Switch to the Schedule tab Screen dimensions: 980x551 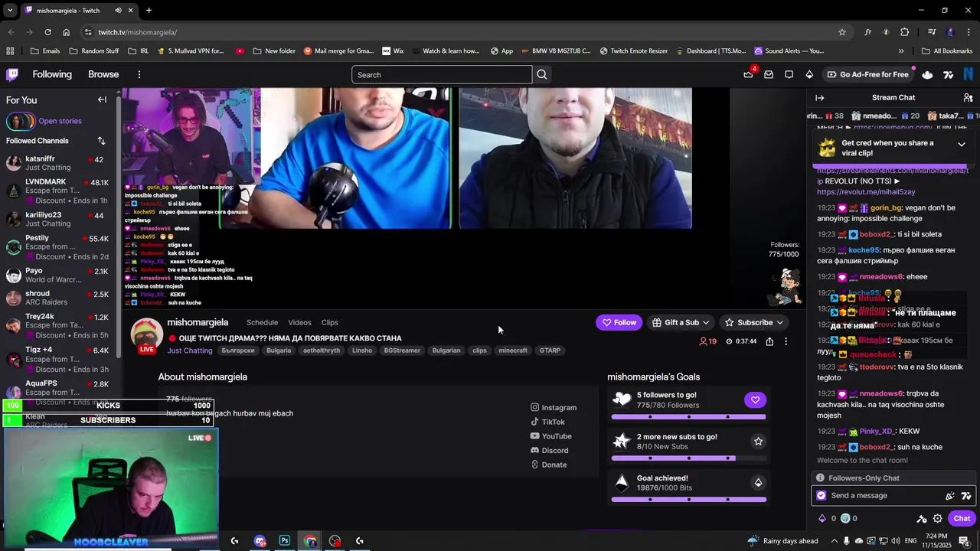coord(262,323)
